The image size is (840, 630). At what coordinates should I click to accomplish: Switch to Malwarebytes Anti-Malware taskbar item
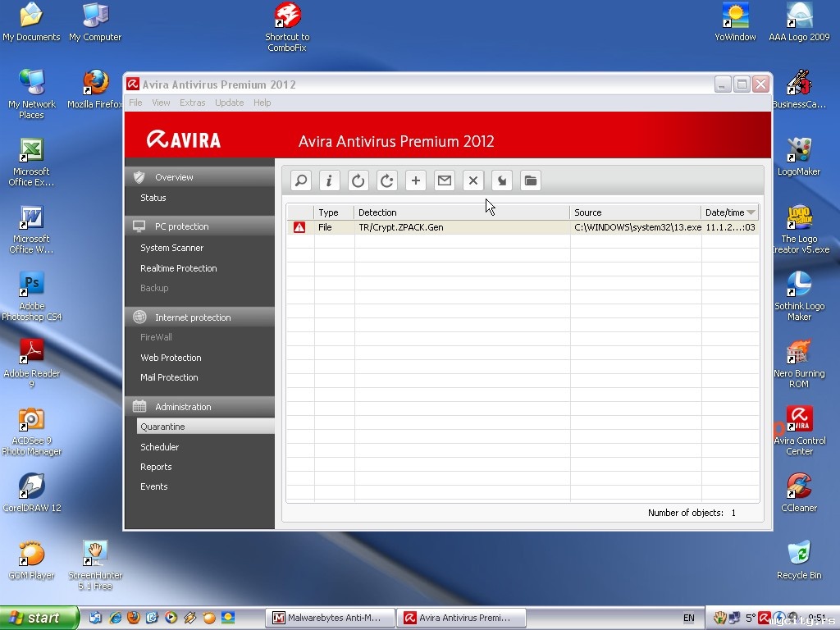(x=330, y=618)
